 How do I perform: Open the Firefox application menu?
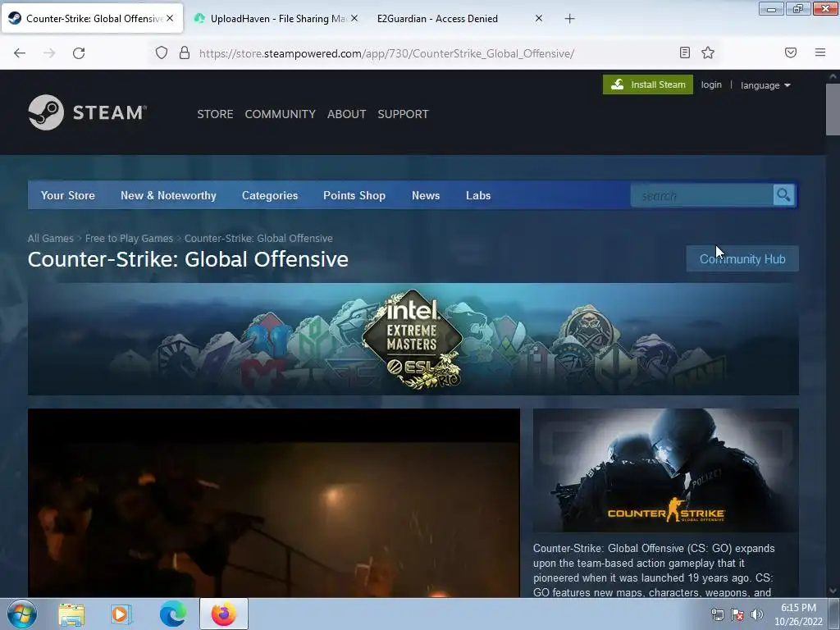click(x=820, y=52)
